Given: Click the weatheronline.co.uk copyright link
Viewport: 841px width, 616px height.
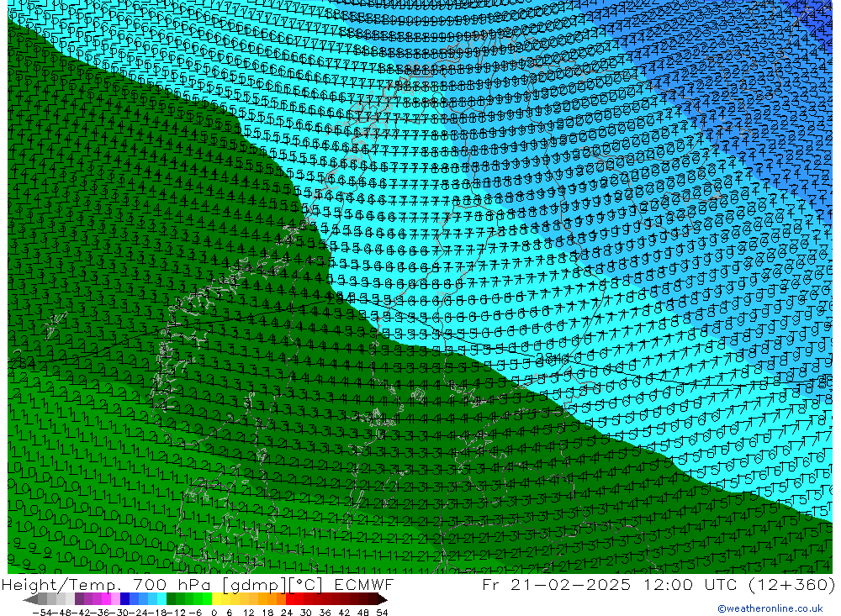Looking at the screenshot, I should pyautogui.click(x=770, y=608).
